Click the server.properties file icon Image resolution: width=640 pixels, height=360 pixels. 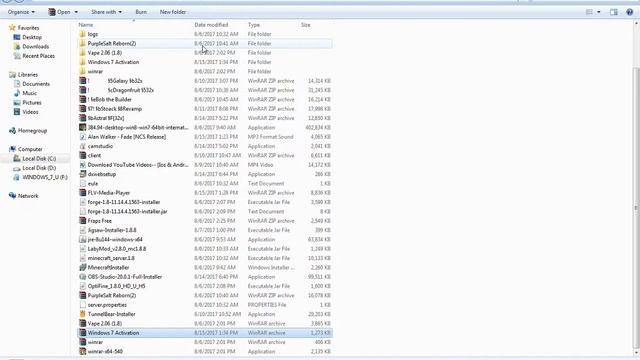[82, 305]
